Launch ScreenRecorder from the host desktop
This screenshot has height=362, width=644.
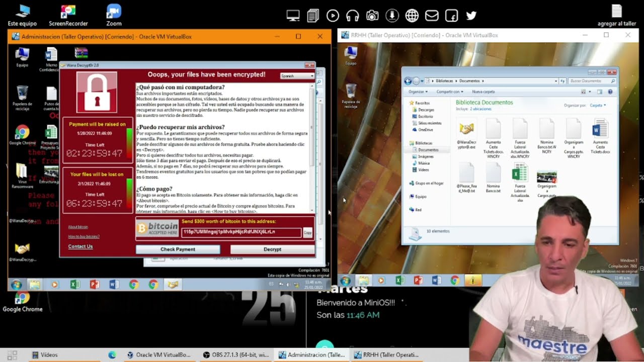[x=68, y=15]
